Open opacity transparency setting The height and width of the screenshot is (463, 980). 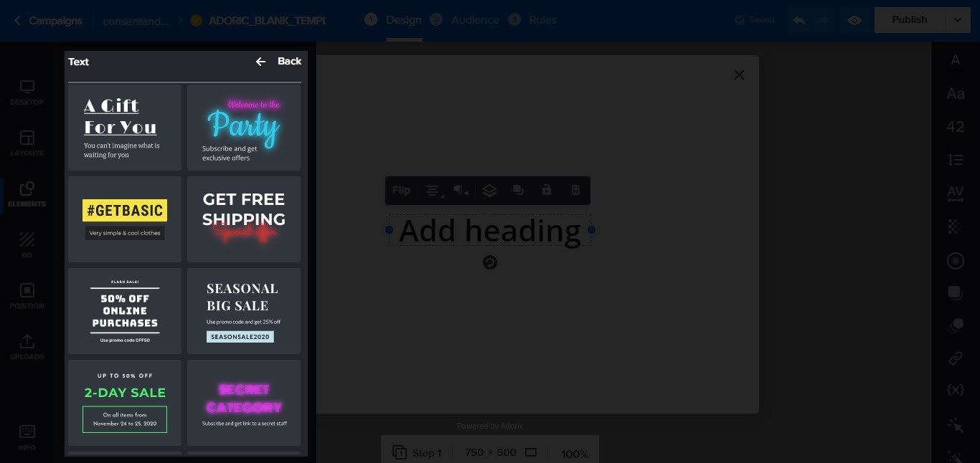pyautogui.click(x=956, y=226)
